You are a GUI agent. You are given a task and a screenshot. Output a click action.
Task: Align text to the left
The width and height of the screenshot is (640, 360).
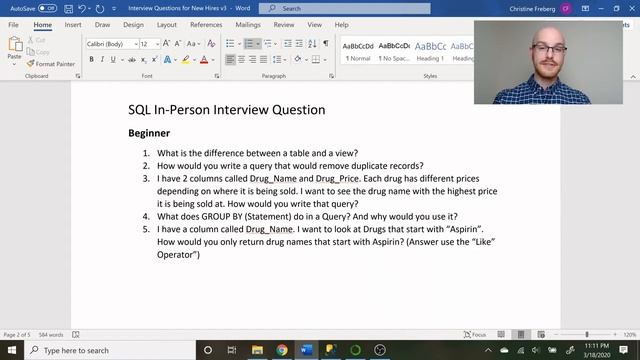click(230, 60)
